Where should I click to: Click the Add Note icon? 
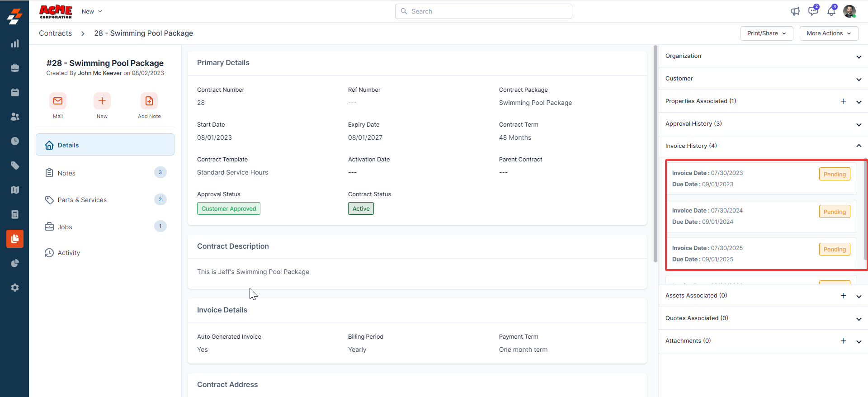149,101
